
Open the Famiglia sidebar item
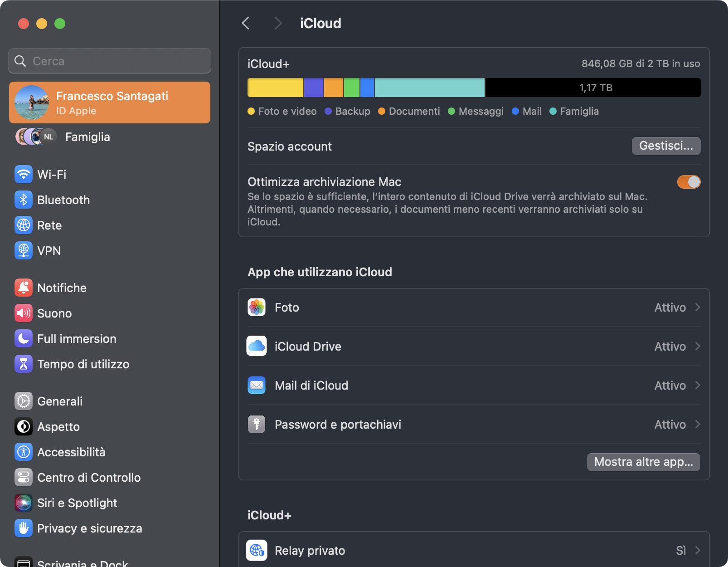click(110, 137)
